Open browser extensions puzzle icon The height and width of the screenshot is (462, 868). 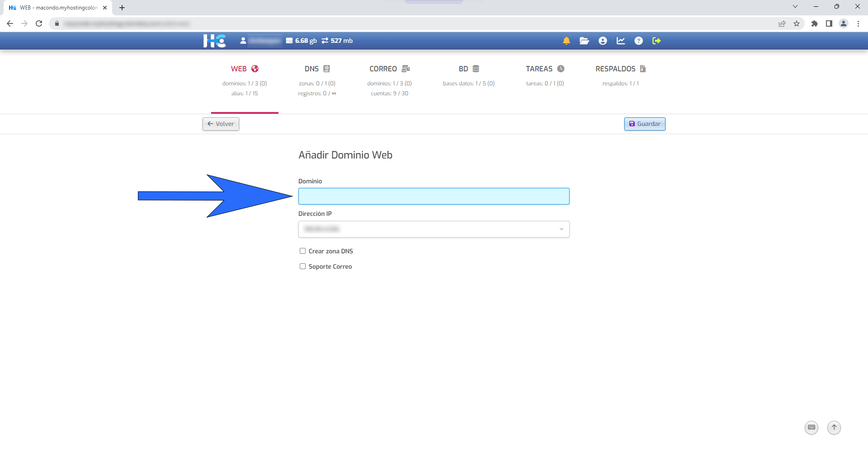pos(815,23)
